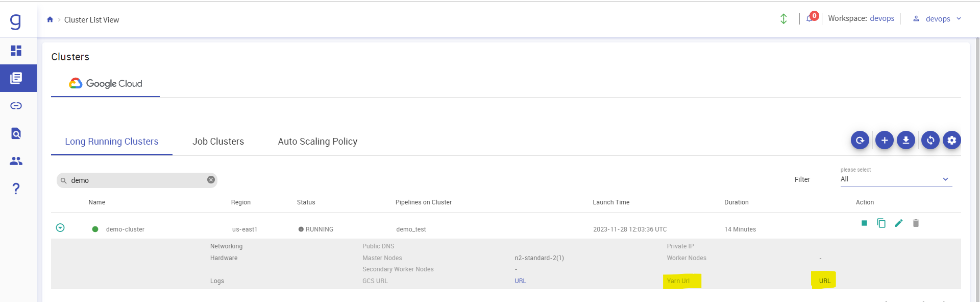Click the link icon in the sidebar
980x302 pixels.
click(16, 106)
